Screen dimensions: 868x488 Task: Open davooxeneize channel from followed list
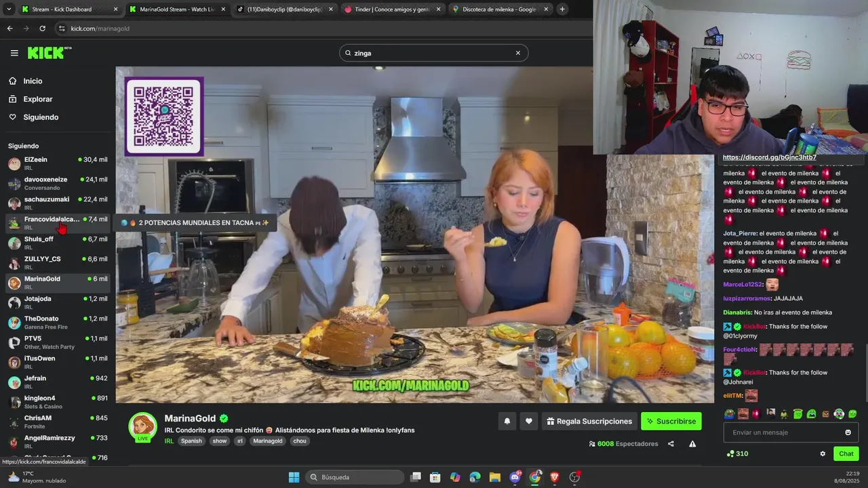(58, 183)
